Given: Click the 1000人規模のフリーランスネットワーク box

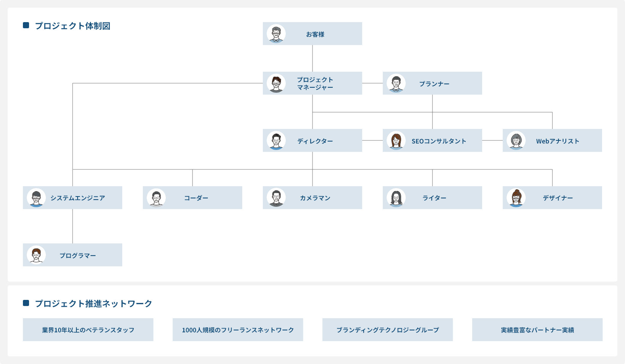Looking at the screenshot, I should tap(238, 330).
